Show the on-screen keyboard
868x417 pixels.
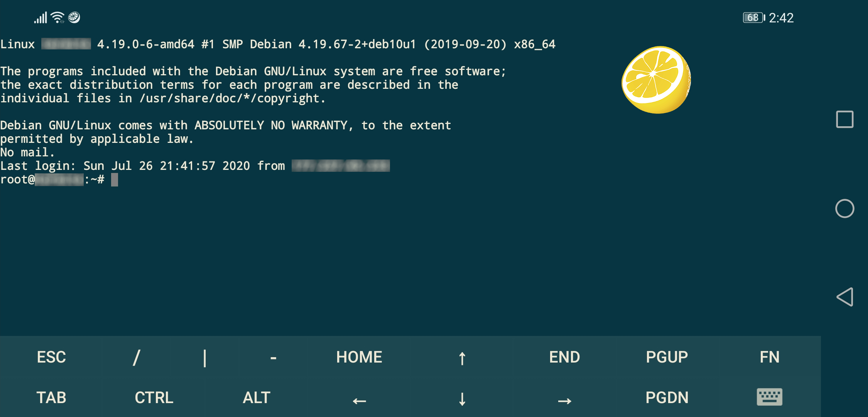click(x=769, y=397)
